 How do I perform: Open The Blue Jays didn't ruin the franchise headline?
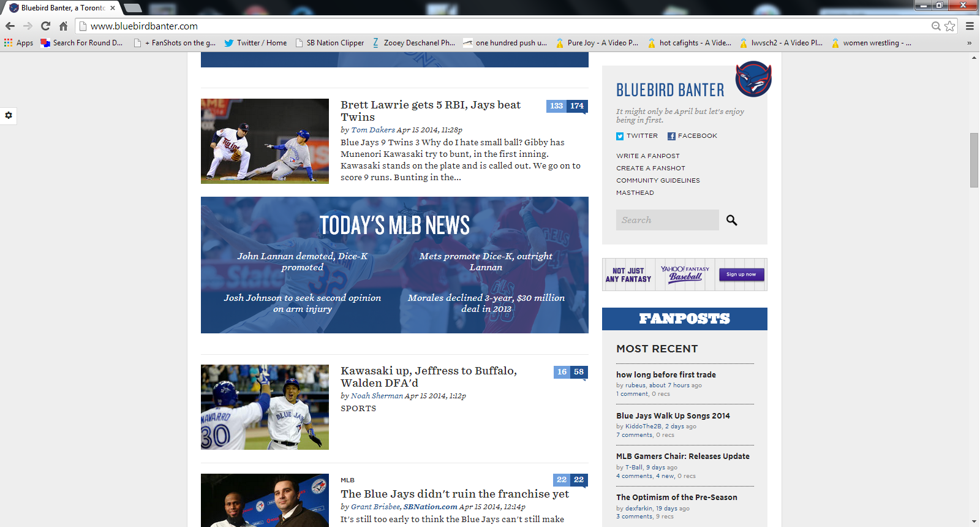455,494
